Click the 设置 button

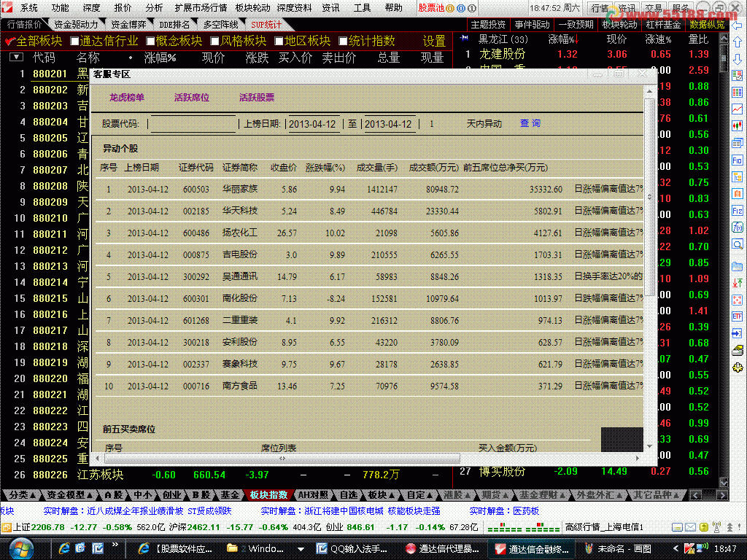[x=434, y=42]
